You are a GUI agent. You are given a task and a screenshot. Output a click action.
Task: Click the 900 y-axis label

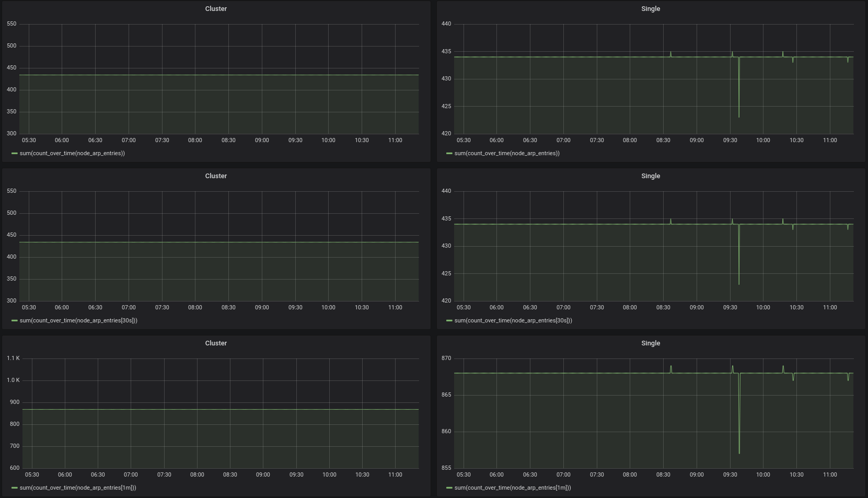[15, 402]
